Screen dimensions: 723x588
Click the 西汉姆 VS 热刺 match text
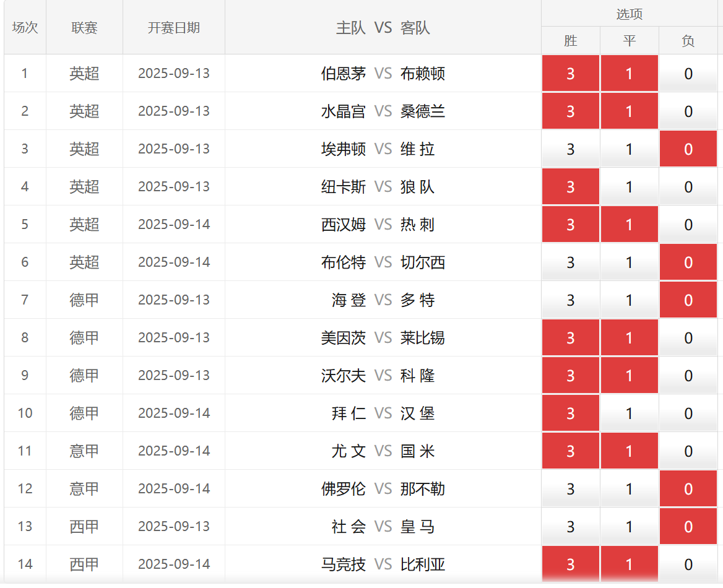(x=378, y=225)
